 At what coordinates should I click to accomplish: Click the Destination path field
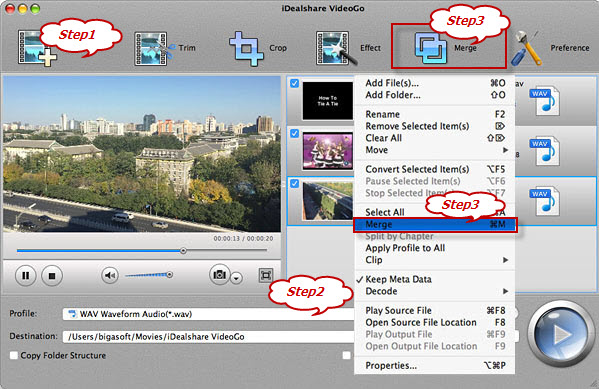click(x=209, y=337)
